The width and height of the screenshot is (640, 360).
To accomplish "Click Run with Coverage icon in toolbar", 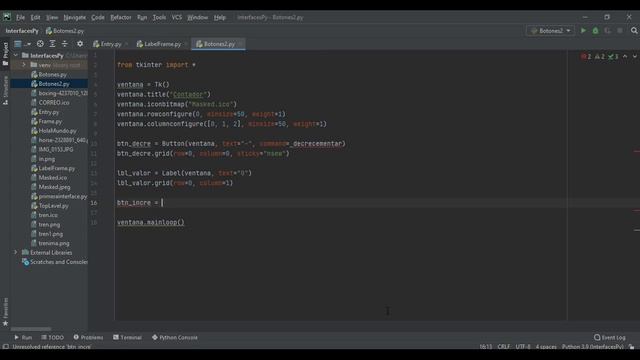I will 608,31.
